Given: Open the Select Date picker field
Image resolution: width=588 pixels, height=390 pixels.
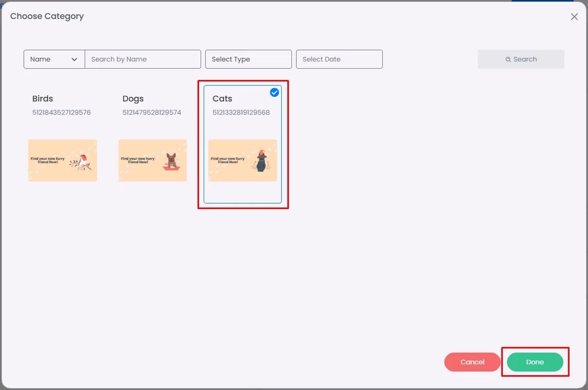Looking at the screenshot, I should tap(339, 59).
